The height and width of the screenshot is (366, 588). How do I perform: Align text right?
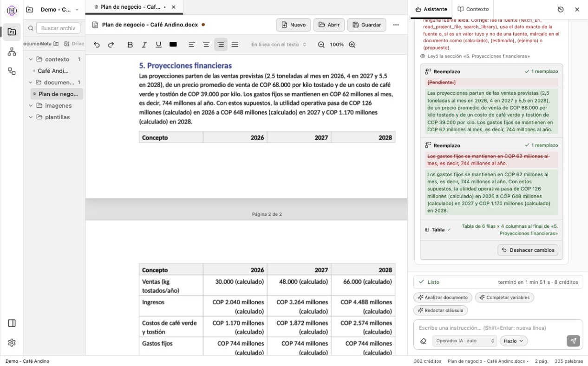point(221,45)
